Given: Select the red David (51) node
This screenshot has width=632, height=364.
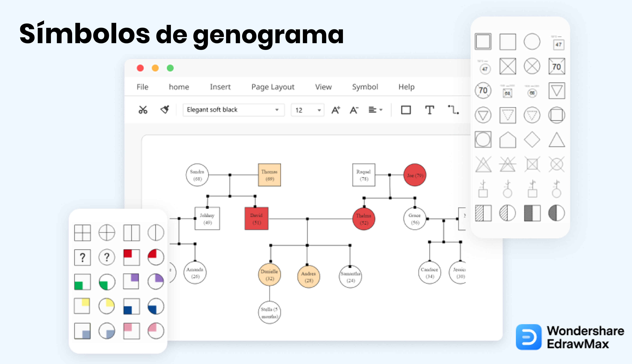Looking at the screenshot, I should [x=256, y=218].
